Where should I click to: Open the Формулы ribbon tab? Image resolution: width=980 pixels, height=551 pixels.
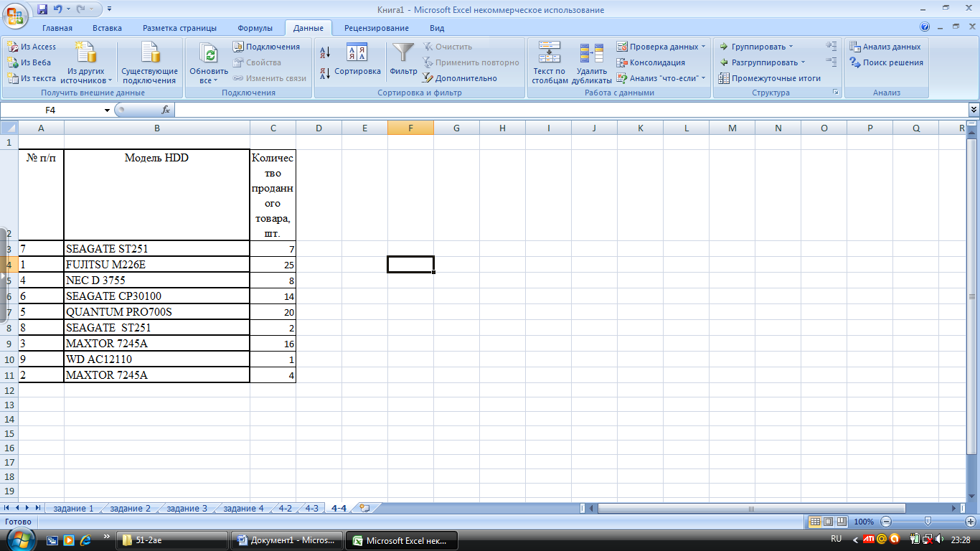pos(255,28)
